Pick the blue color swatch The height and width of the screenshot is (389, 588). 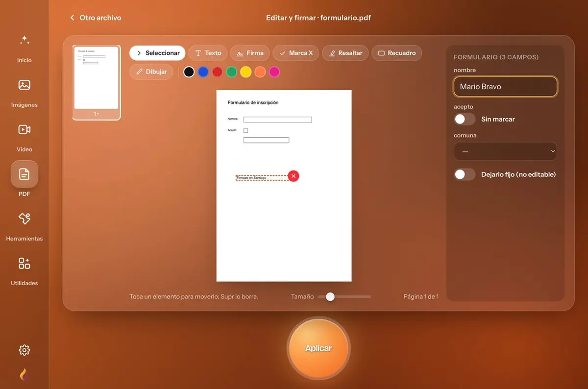tap(203, 72)
